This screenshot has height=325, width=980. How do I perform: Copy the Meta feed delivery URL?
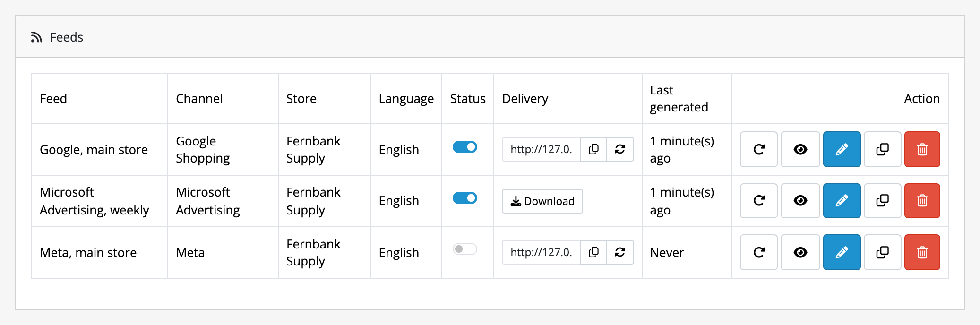pyautogui.click(x=594, y=252)
